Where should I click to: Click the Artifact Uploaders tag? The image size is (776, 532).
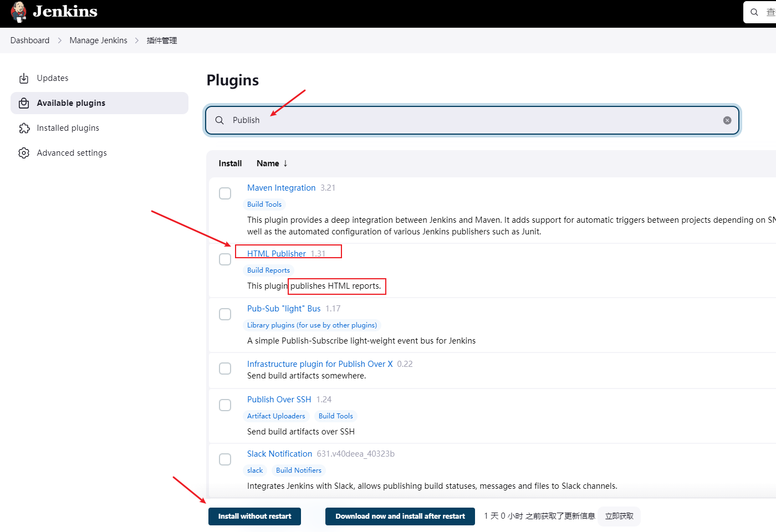[x=276, y=416]
